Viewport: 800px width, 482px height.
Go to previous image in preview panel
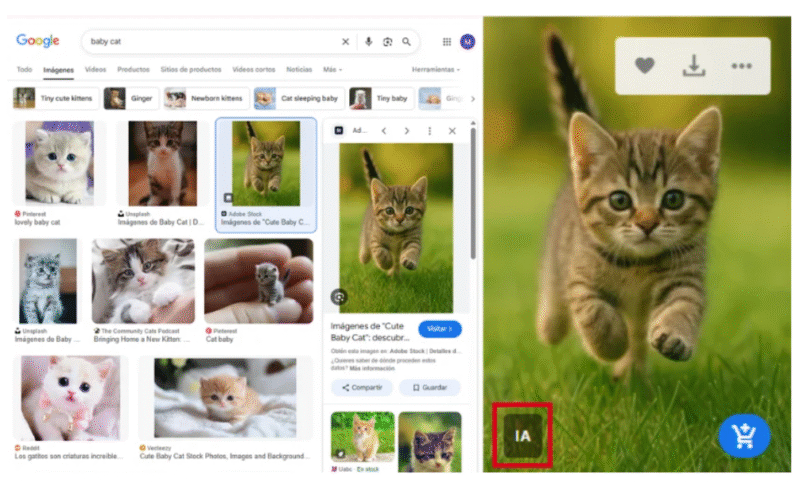click(384, 131)
